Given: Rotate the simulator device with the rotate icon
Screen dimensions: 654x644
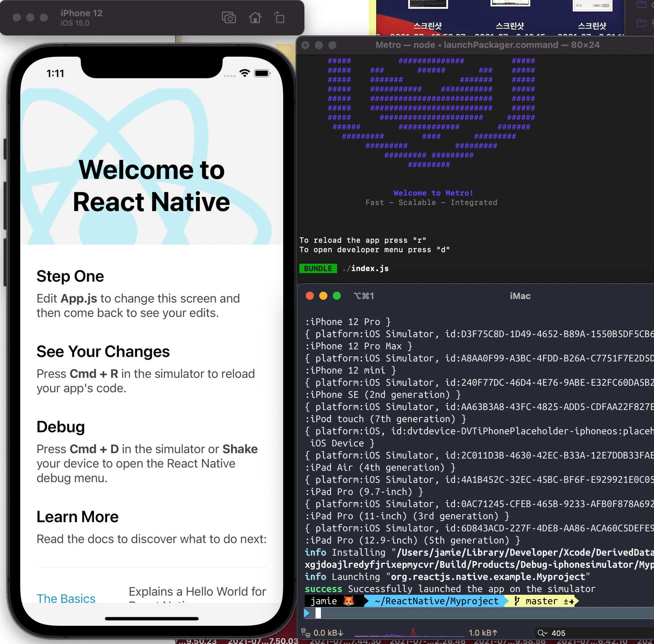Looking at the screenshot, I should (279, 18).
